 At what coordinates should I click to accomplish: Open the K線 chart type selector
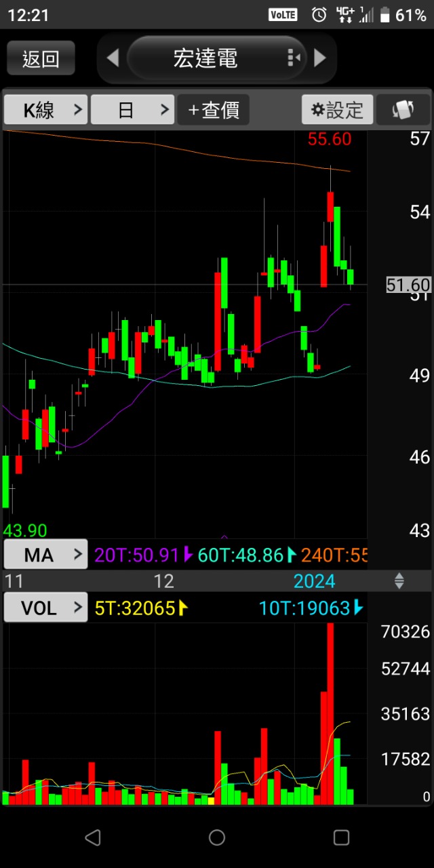tap(45, 109)
